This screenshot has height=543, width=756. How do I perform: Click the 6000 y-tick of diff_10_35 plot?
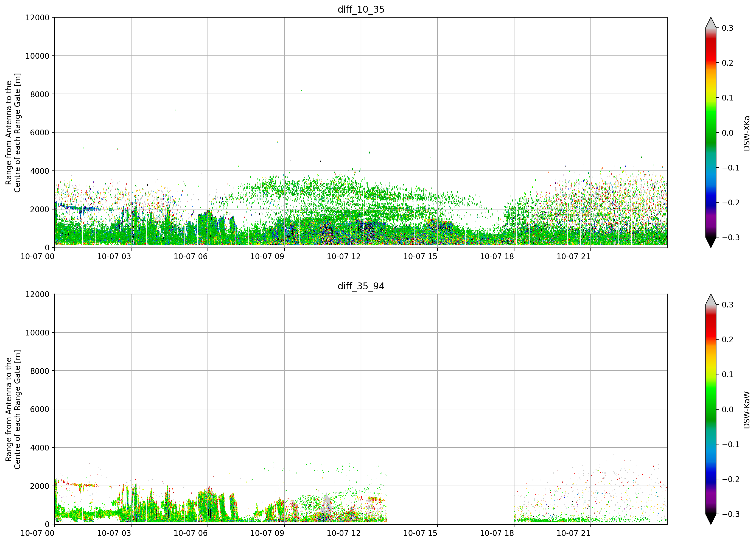[x=39, y=132]
